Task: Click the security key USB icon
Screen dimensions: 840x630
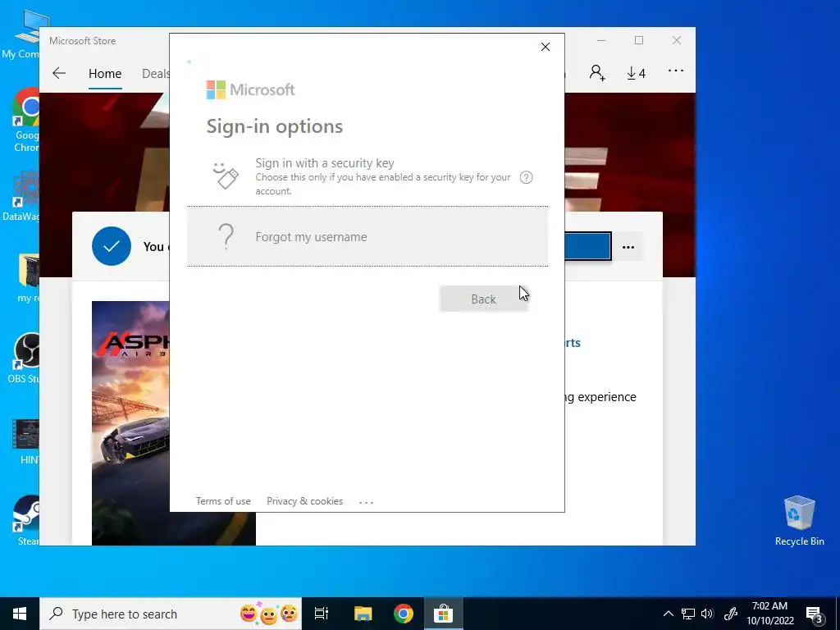Action: point(226,176)
